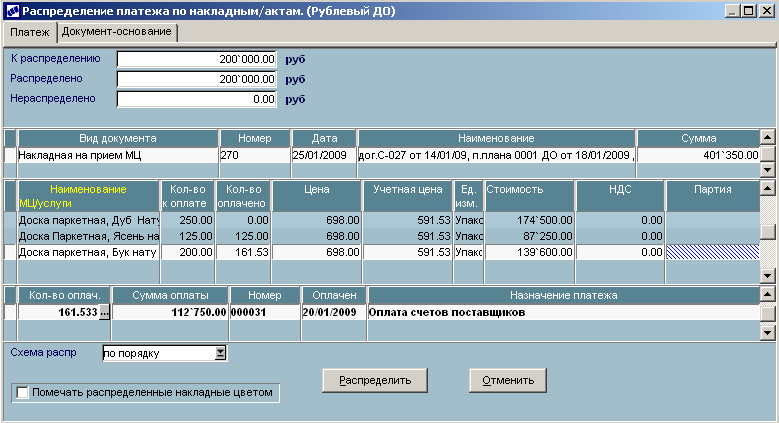Click the К распределению amount field

click(x=197, y=59)
